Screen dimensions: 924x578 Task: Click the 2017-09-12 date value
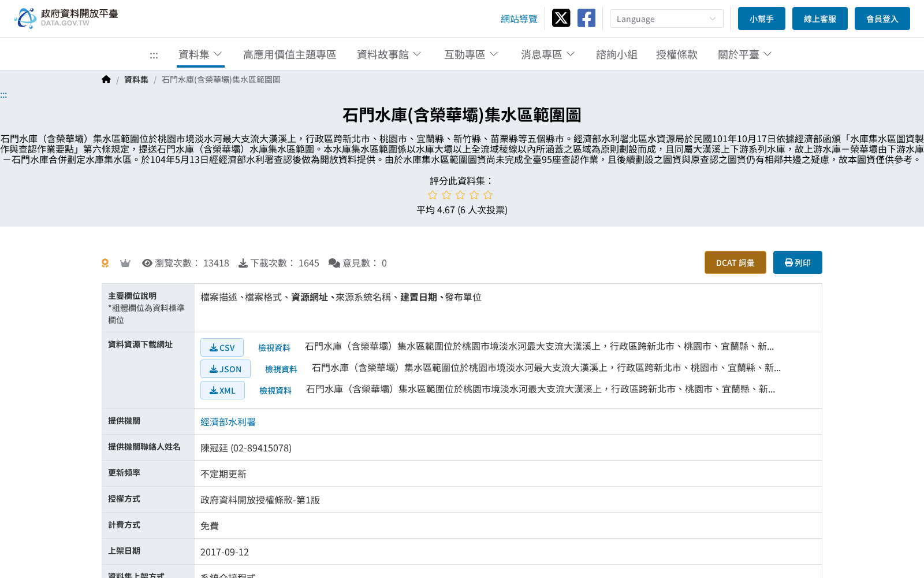225,552
